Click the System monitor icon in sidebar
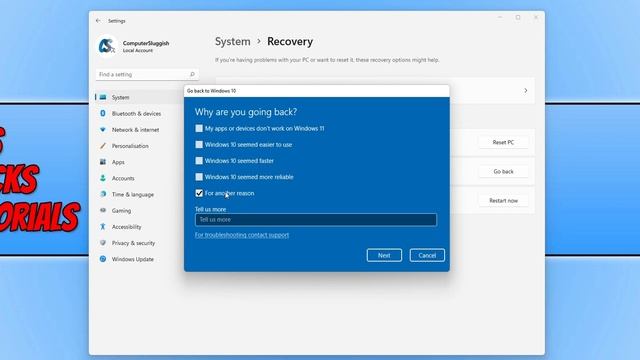 pos(103,97)
